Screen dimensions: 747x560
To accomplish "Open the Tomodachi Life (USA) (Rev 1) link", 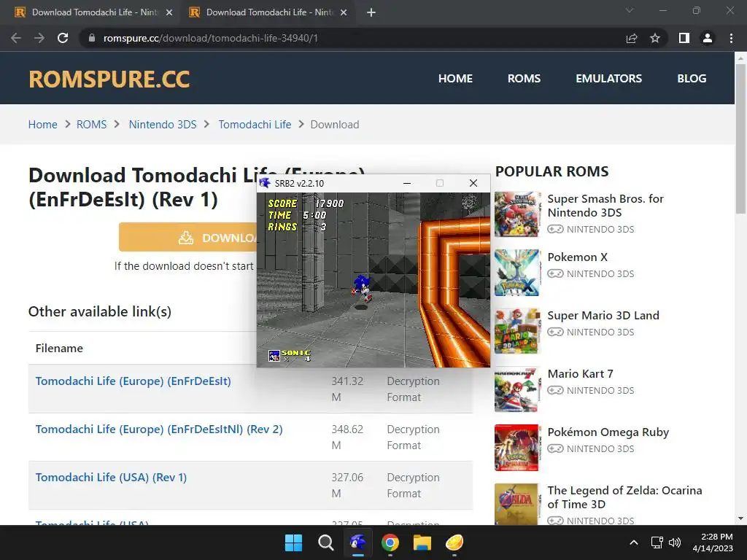I will tap(111, 478).
